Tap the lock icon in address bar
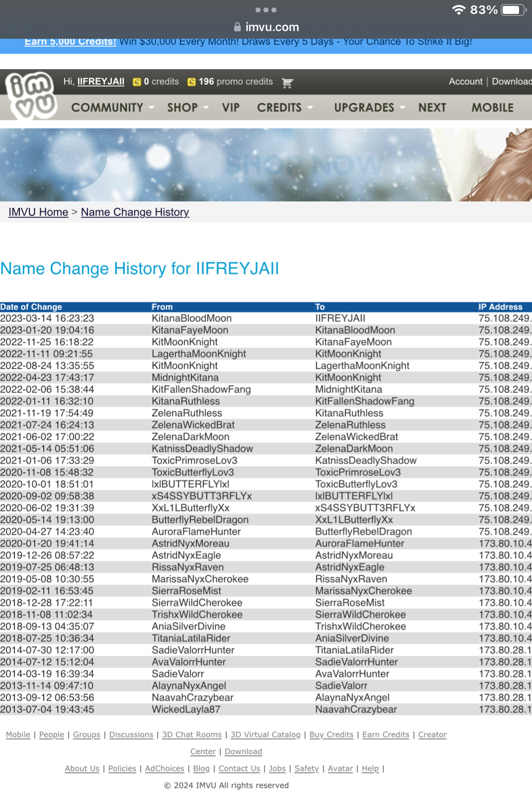Image resolution: width=532 pixels, height=806 pixels. pyautogui.click(x=237, y=27)
